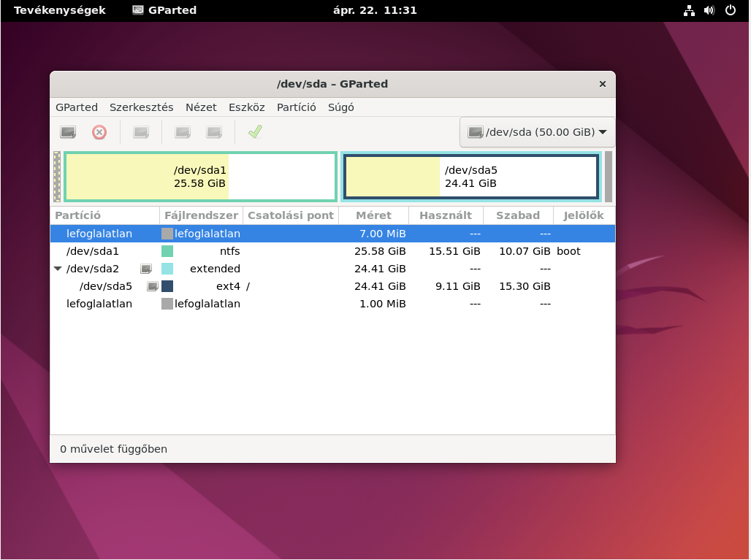751x560 pixels.
Task: Click the Jelölők column header
Action: click(584, 215)
